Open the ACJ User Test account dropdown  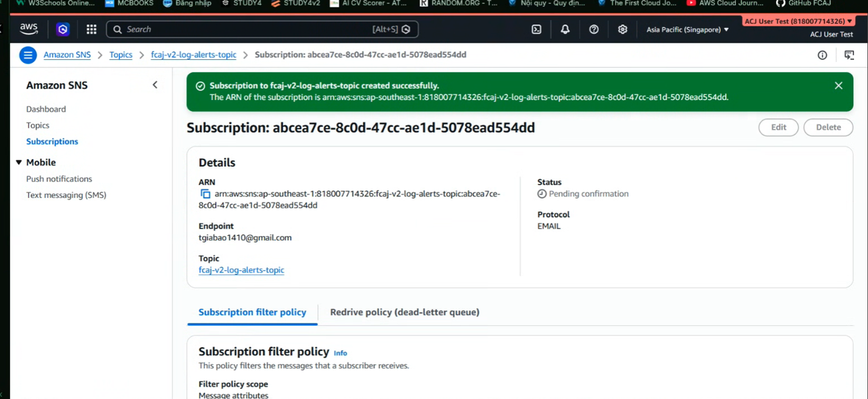click(798, 21)
